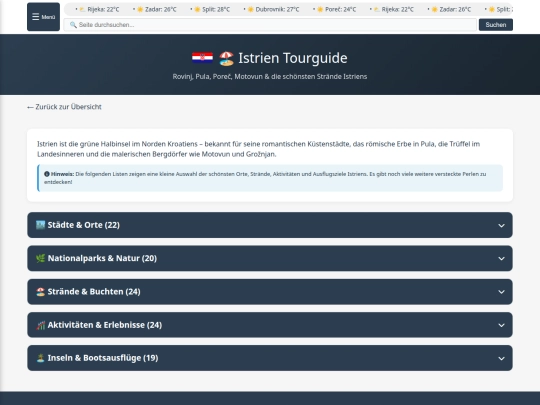This screenshot has height=405, width=540.
Task: Open the Menü hamburger button
Action: pos(43,17)
